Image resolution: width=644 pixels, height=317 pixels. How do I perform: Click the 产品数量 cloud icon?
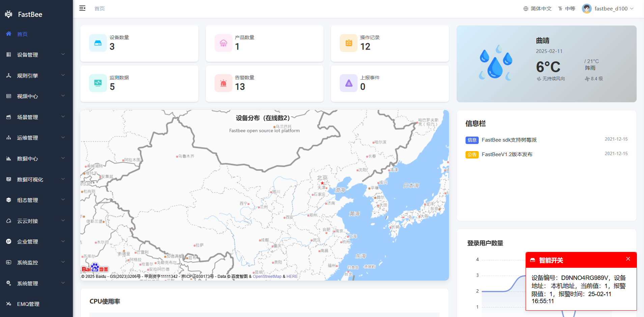[x=223, y=43]
